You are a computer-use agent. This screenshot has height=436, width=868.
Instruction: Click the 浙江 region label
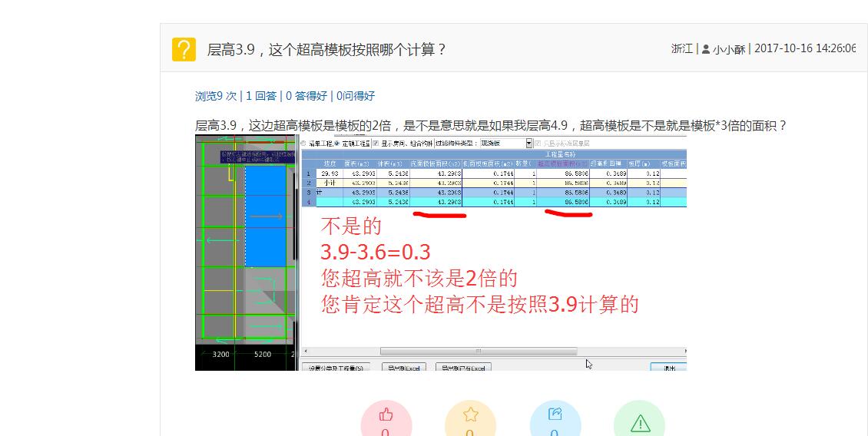coord(682,48)
